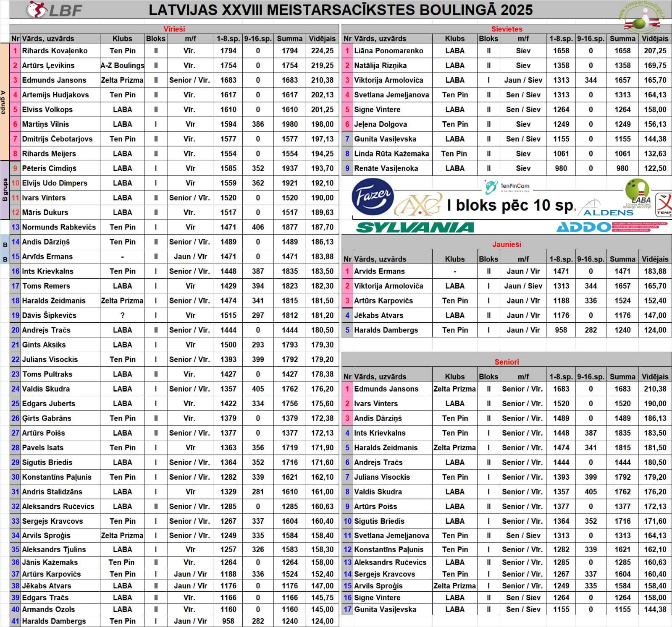Click Normunds Rabkevičs 9-16.sp. score 406
The image size is (672, 627).
pyautogui.click(x=258, y=227)
